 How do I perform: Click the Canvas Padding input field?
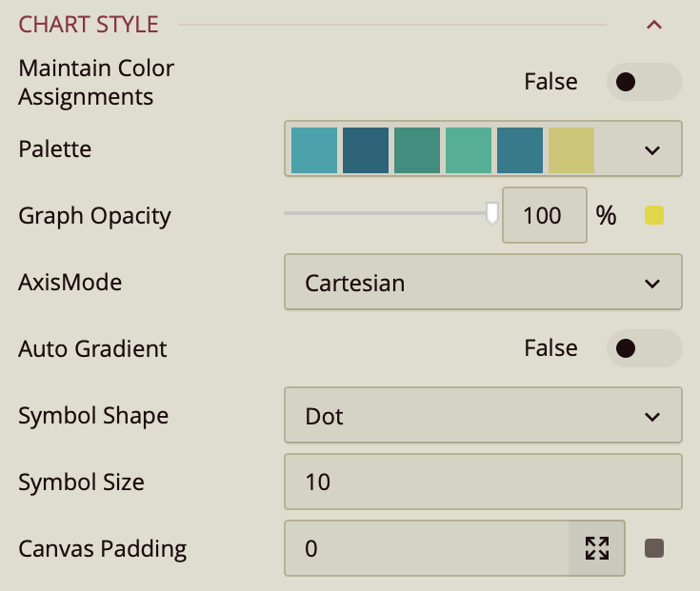click(x=427, y=548)
